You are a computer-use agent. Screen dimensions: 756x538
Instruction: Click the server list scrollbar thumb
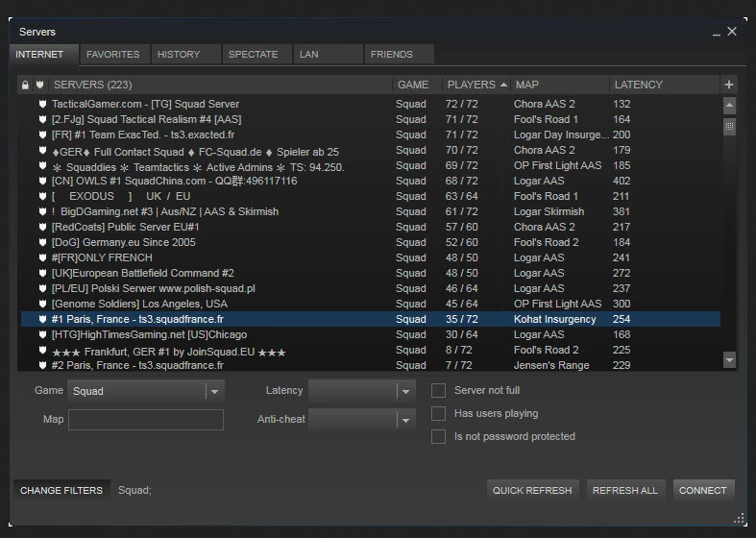[x=729, y=127]
